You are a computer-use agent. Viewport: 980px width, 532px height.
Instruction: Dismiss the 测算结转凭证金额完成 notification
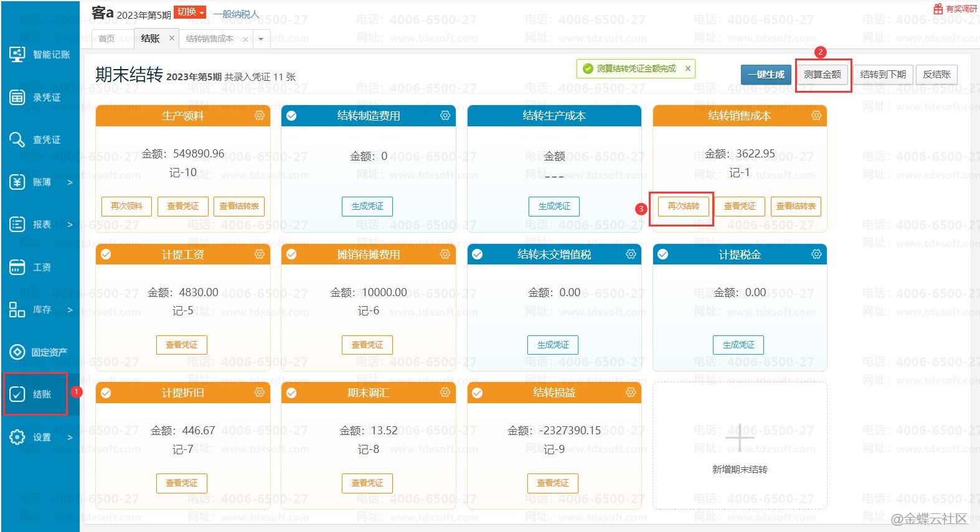tap(687, 68)
